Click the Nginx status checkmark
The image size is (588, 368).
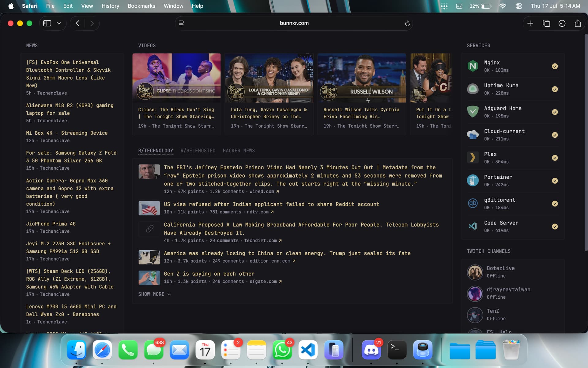(555, 66)
